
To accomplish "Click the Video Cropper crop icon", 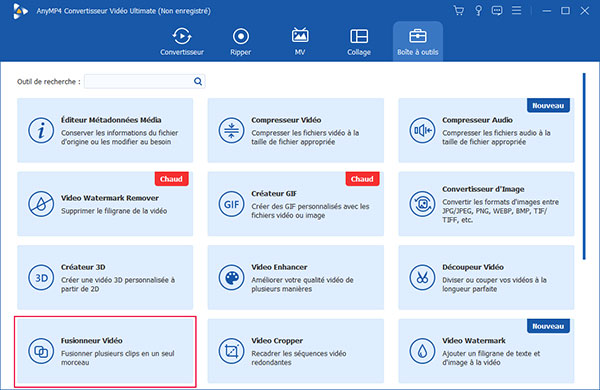I will pos(231,351).
